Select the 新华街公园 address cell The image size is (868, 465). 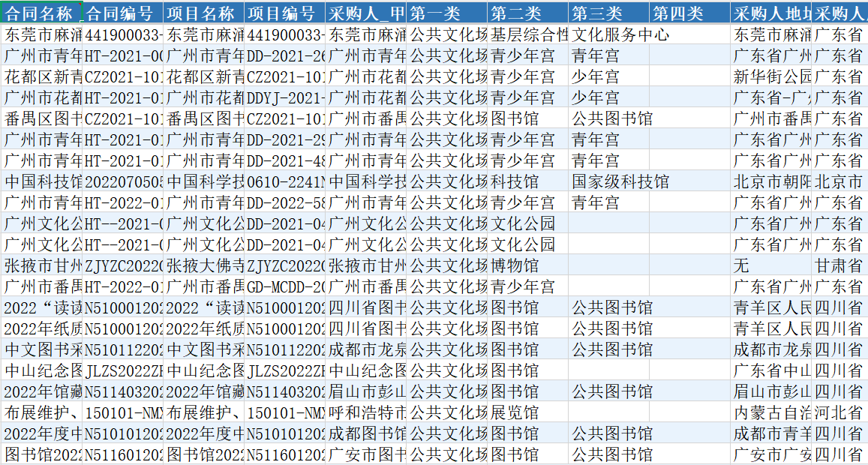click(770, 76)
